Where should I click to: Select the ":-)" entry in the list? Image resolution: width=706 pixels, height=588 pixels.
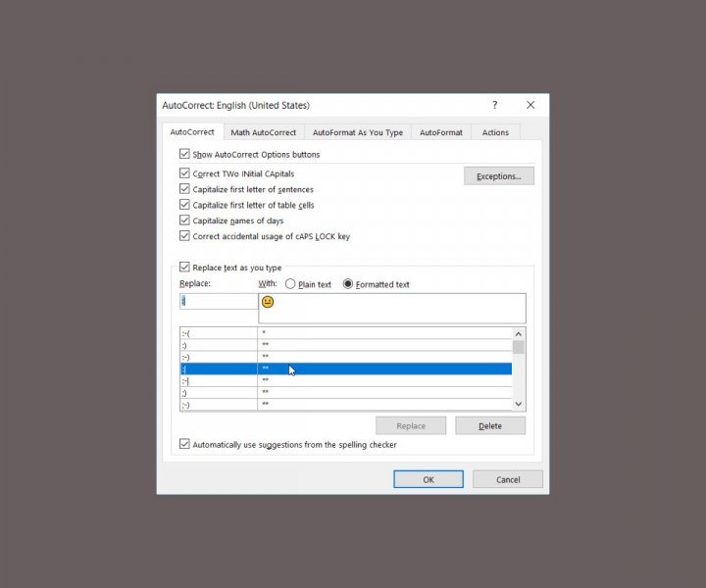[x=346, y=357]
